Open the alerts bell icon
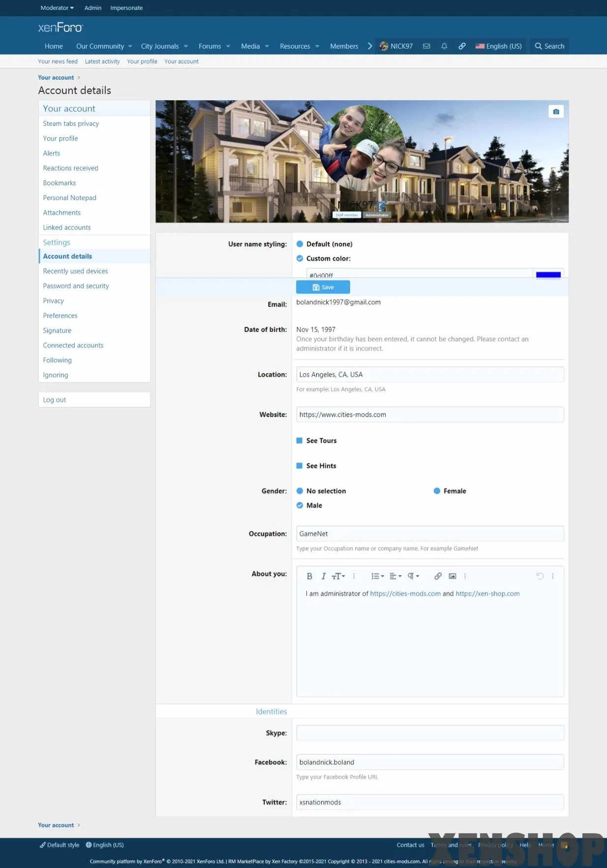607x868 pixels. tap(444, 46)
